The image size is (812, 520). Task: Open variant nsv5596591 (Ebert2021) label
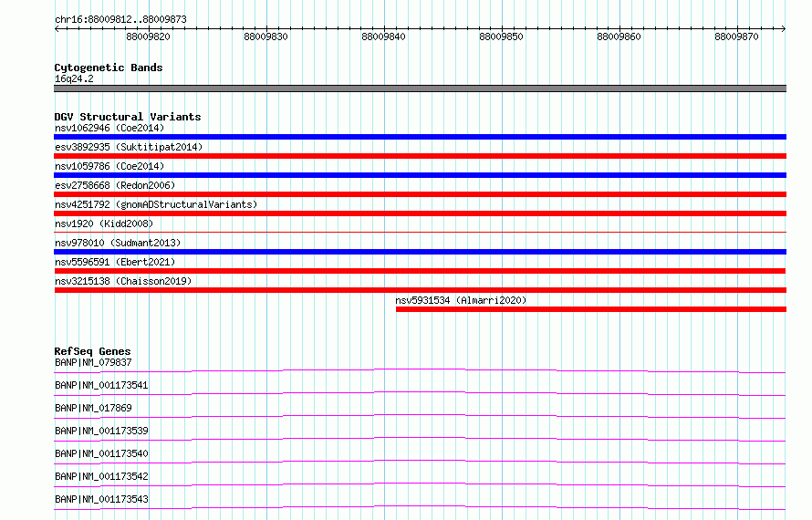115,262
